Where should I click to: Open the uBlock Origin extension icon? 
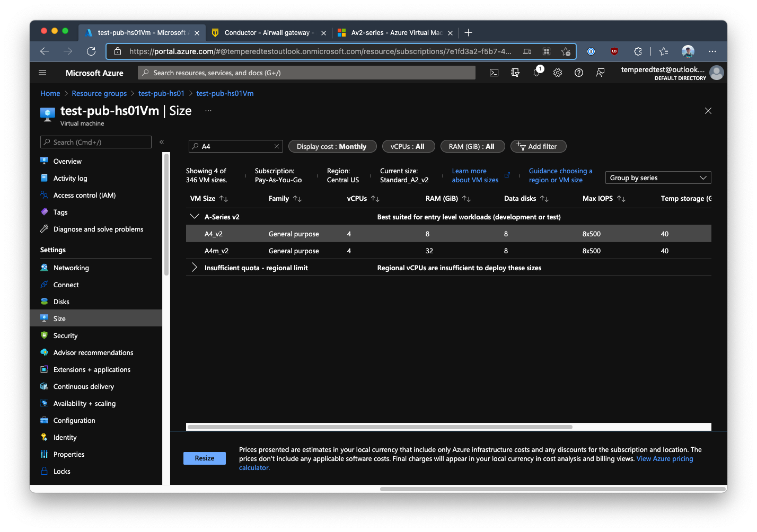tap(614, 51)
